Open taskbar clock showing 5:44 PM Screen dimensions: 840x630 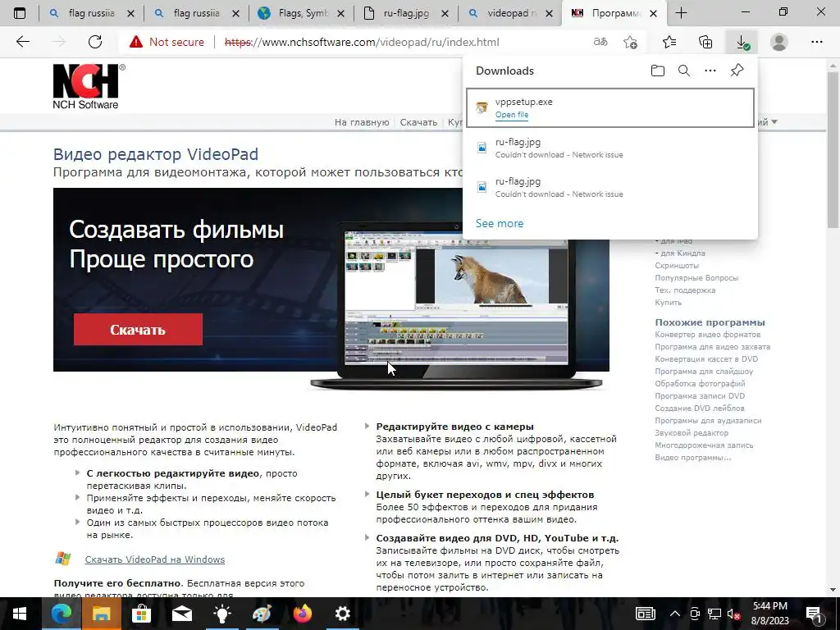tap(769, 614)
